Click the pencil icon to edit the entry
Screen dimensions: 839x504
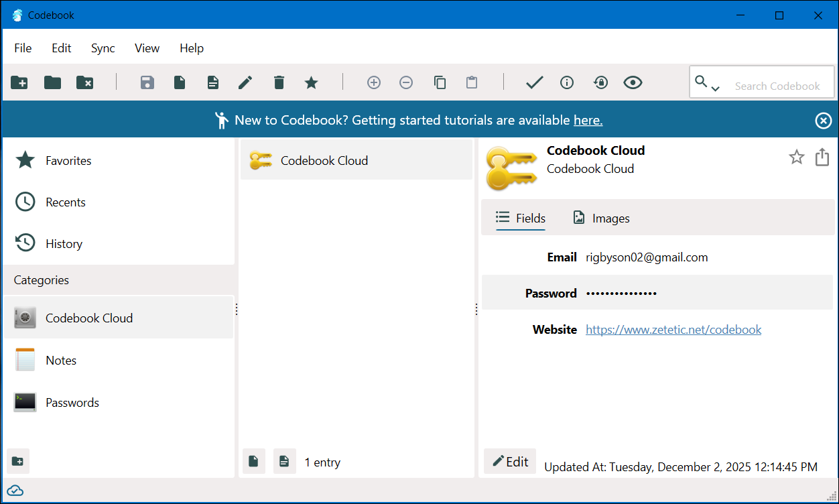[245, 82]
